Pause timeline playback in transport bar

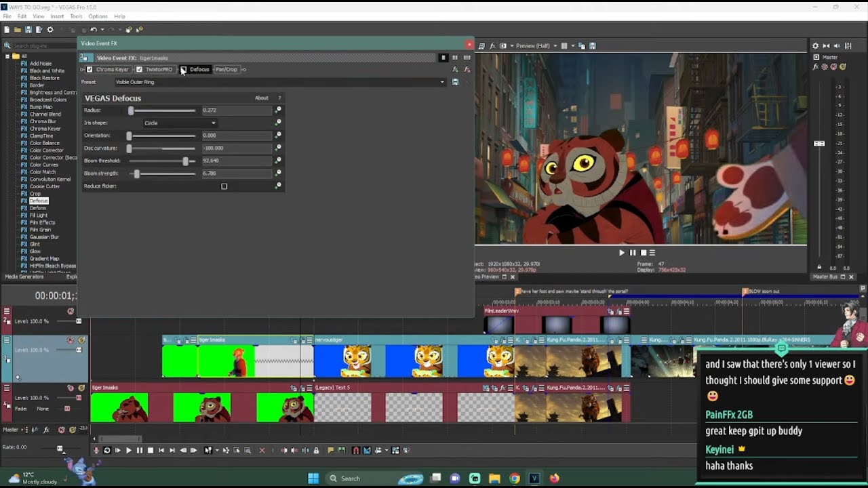(140, 451)
